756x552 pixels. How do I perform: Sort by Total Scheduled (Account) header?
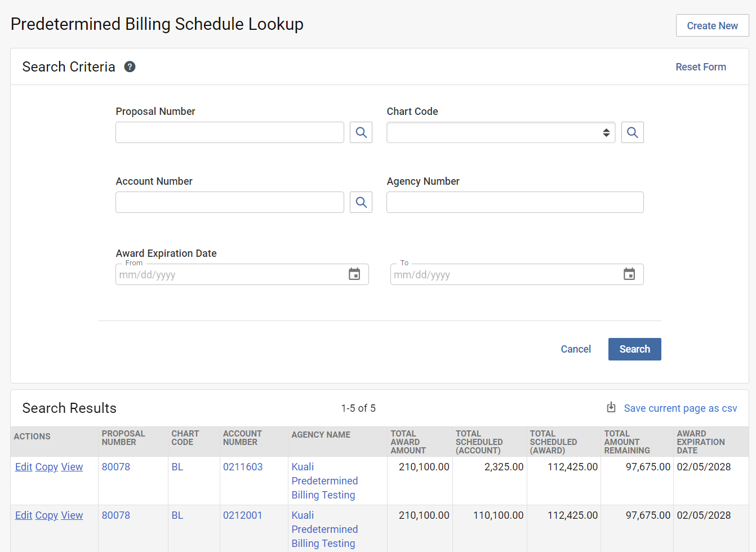coord(479,442)
